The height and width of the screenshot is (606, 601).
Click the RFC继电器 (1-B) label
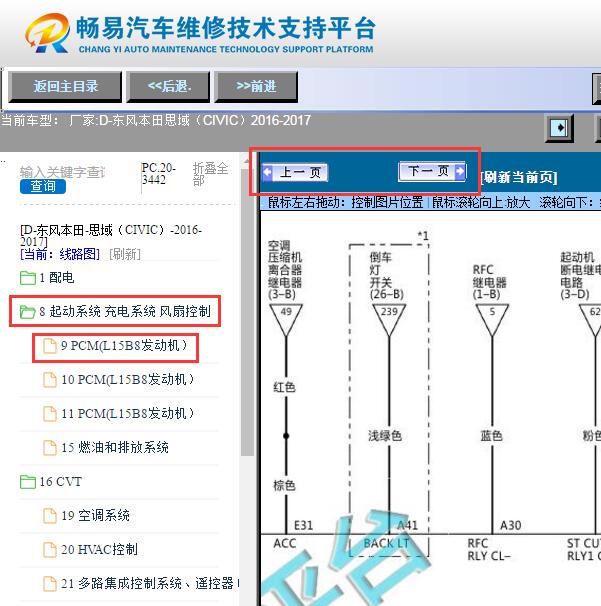[489, 282]
